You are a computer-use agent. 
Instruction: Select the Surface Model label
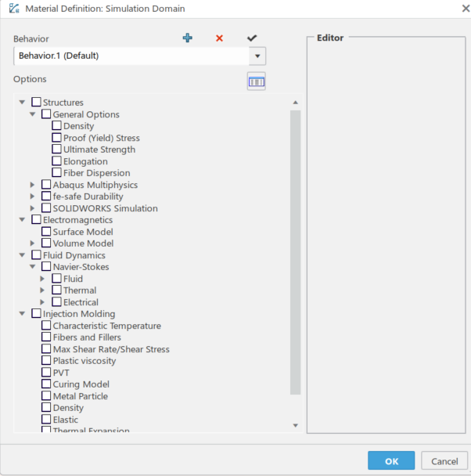point(83,232)
